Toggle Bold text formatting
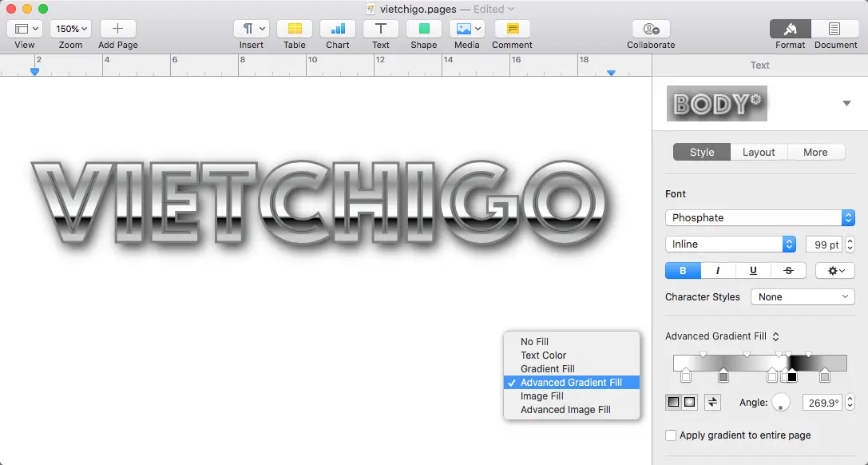The image size is (868, 465). (x=683, y=271)
